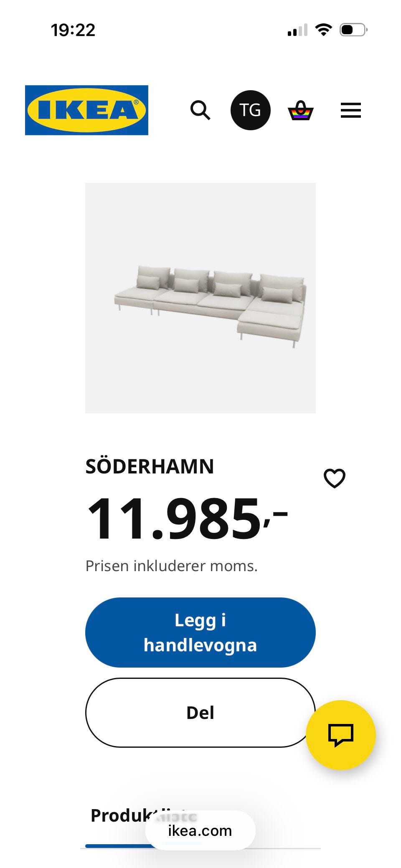Tap the 19:22 clock in status bar
401x868 pixels.
point(73,30)
